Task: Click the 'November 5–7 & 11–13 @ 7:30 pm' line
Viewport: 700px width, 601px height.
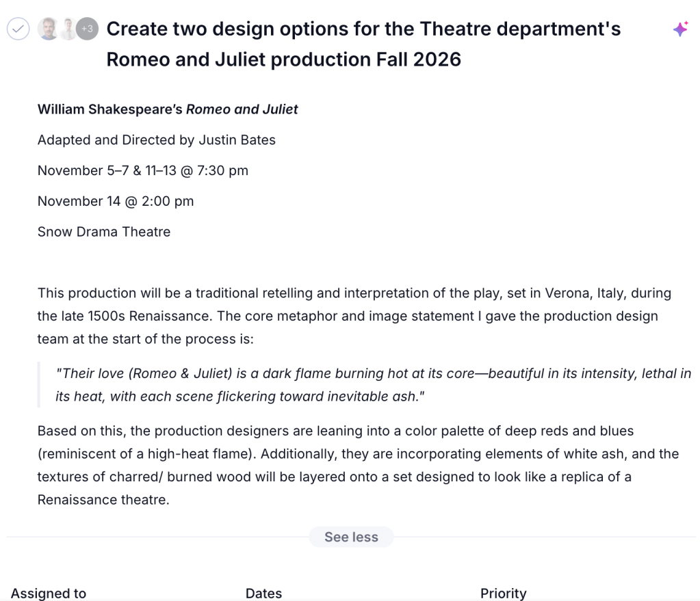Action: 143,170
